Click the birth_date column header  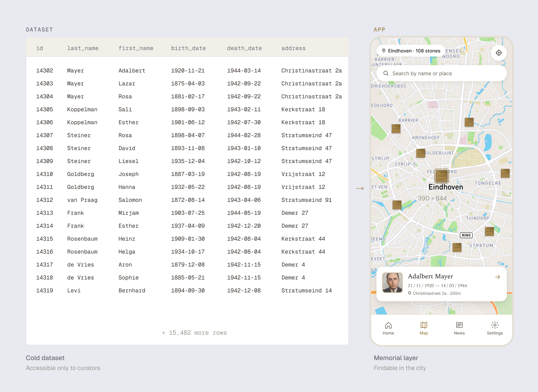pos(189,48)
